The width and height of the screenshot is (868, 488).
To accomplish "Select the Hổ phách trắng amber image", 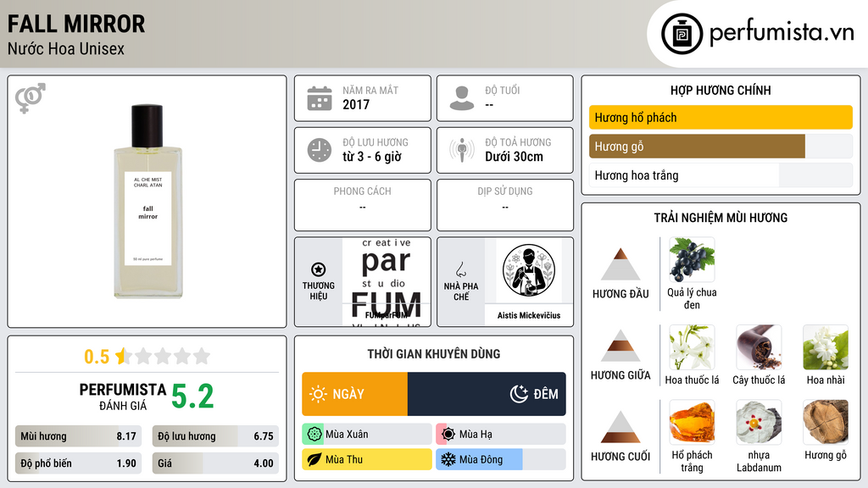I will click(x=692, y=423).
